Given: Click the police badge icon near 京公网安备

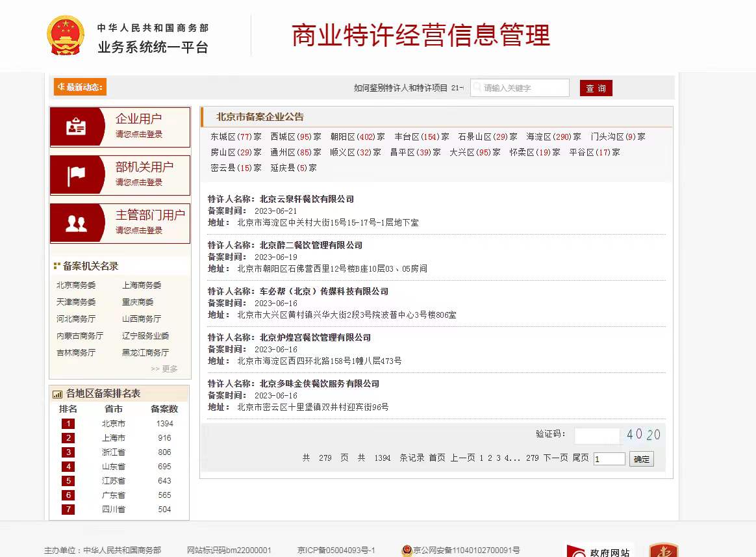Looking at the screenshot, I should (407, 551).
